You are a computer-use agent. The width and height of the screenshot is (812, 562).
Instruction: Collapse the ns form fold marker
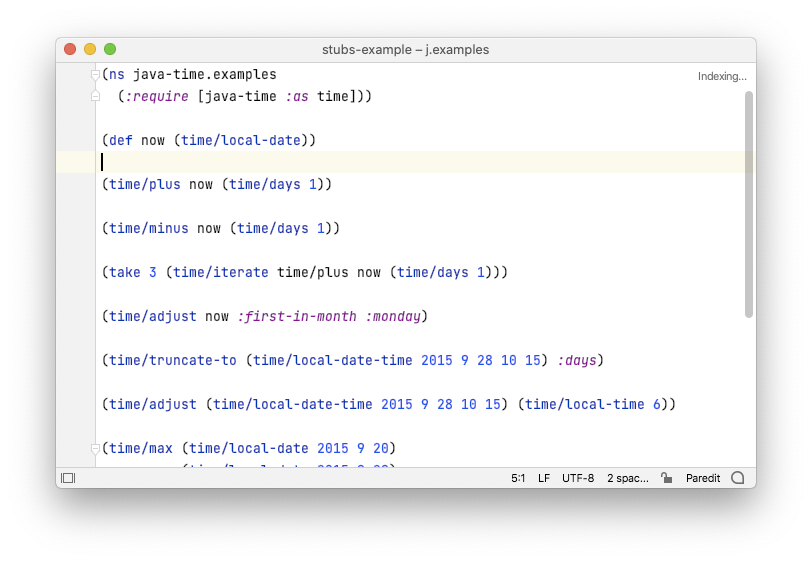(95, 75)
